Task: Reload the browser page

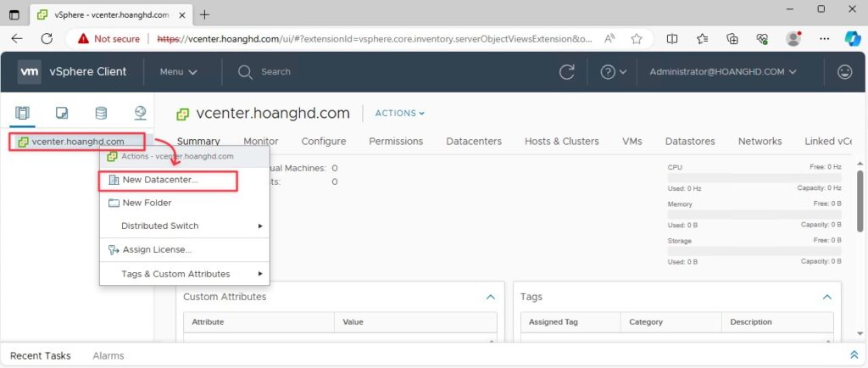Action: (x=47, y=39)
